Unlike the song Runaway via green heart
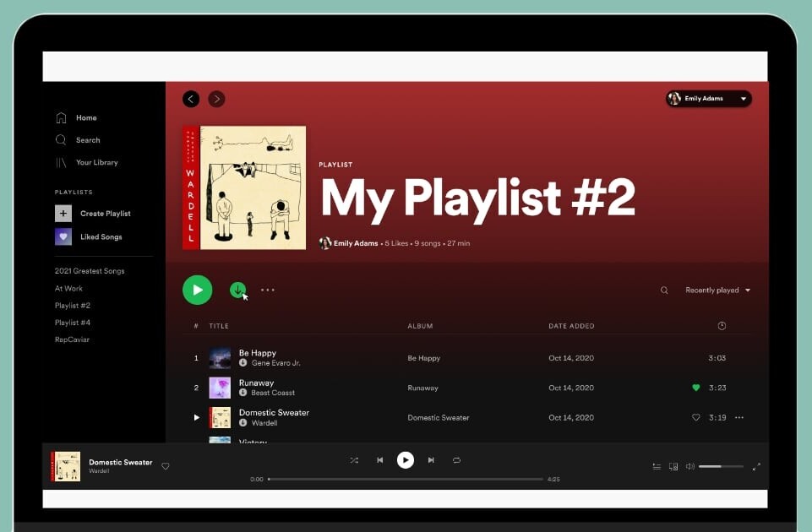812x532 pixels. click(x=696, y=388)
